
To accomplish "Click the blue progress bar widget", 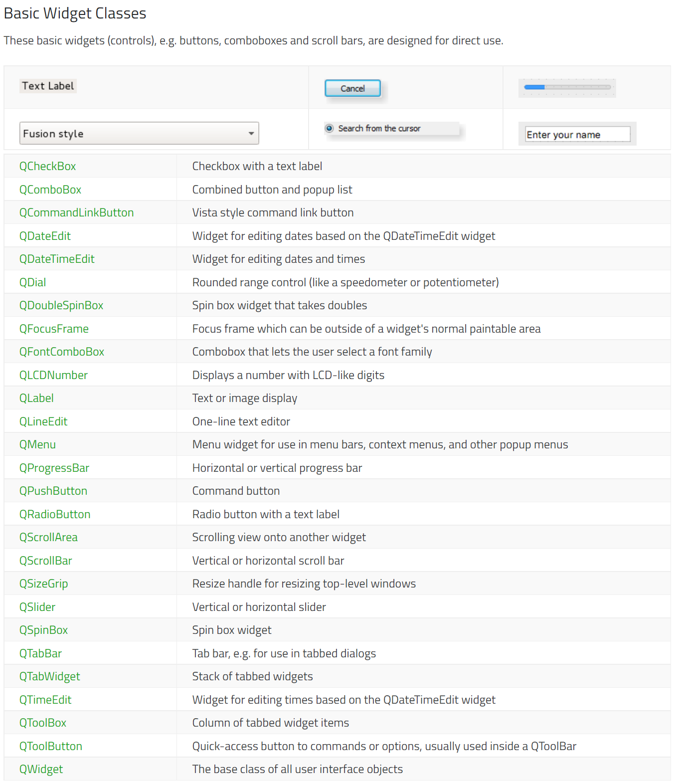I will tap(567, 87).
